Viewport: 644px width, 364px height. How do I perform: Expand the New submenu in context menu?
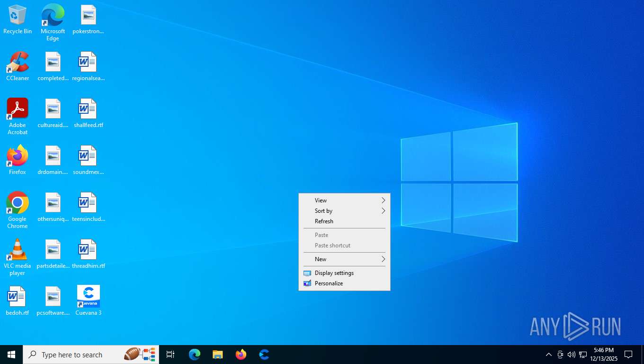point(344,259)
